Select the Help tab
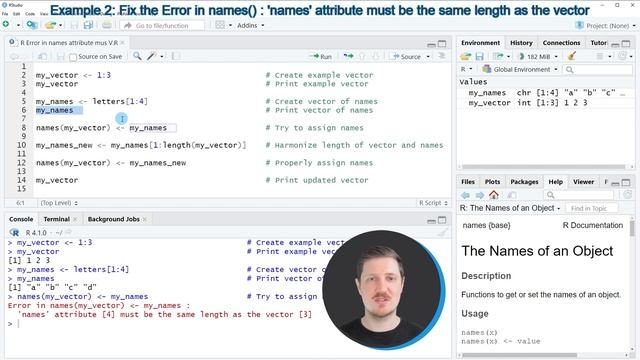The height and width of the screenshot is (360, 640). [555, 182]
